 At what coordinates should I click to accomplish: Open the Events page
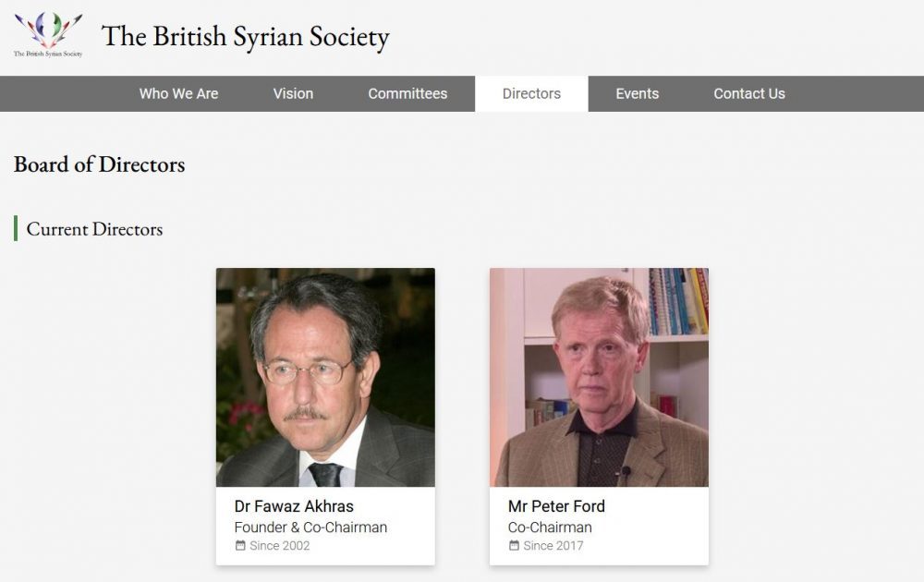(637, 93)
